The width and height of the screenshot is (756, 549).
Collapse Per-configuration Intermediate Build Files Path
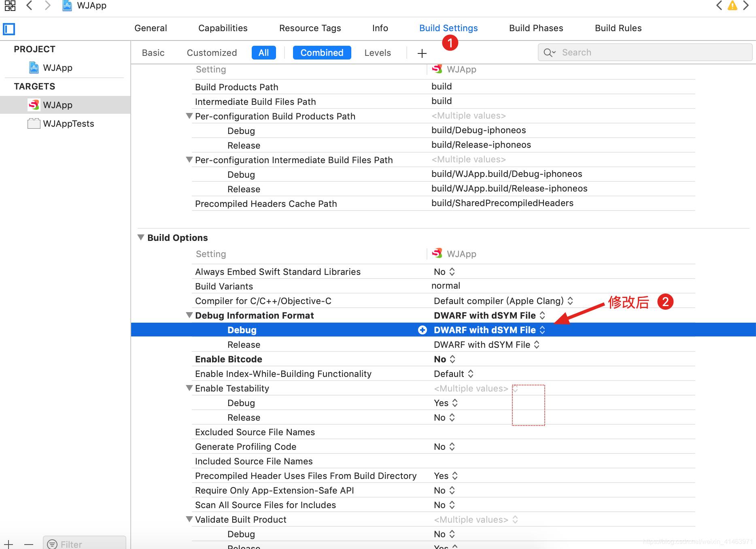(189, 160)
